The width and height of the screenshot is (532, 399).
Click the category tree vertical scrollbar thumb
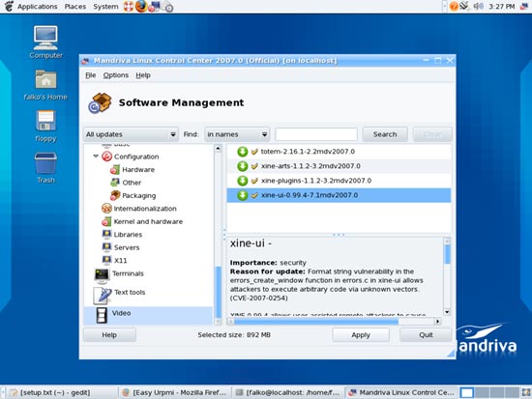219,292
